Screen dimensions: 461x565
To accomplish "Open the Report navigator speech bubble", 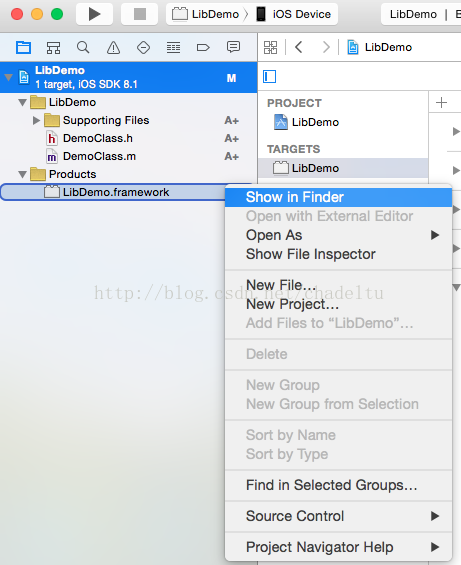I will [x=233, y=47].
